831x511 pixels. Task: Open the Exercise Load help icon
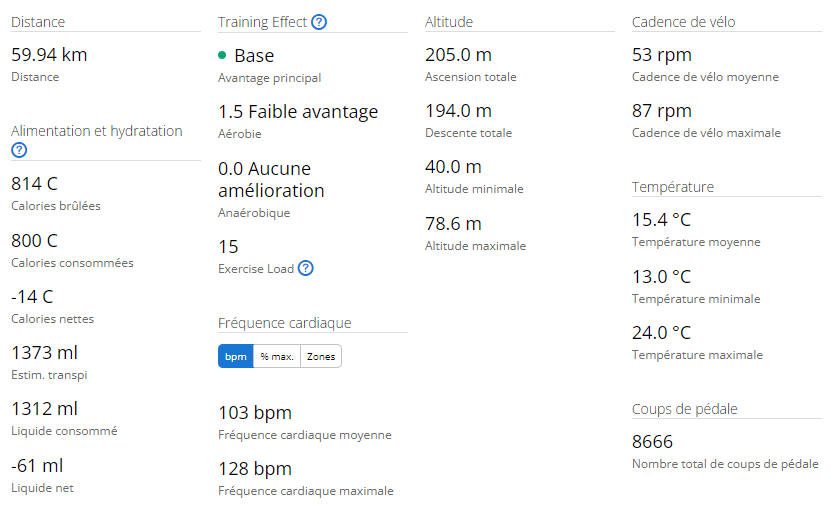tap(305, 268)
